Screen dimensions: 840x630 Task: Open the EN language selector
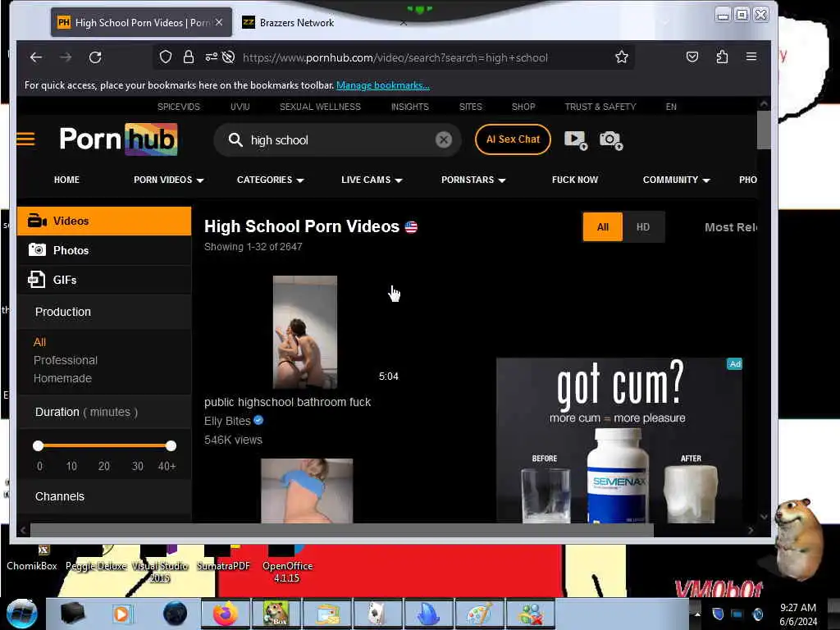pyautogui.click(x=671, y=107)
